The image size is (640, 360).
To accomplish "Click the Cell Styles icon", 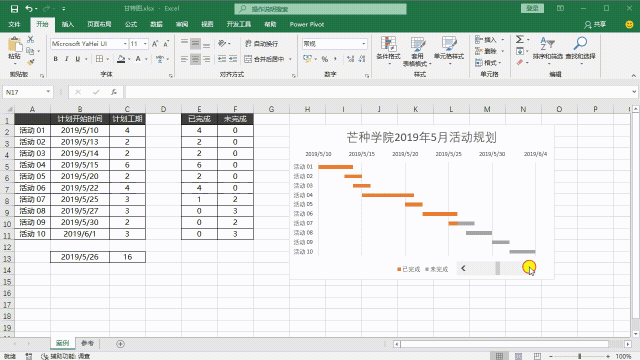I will pyautogui.click(x=449, y=52).
